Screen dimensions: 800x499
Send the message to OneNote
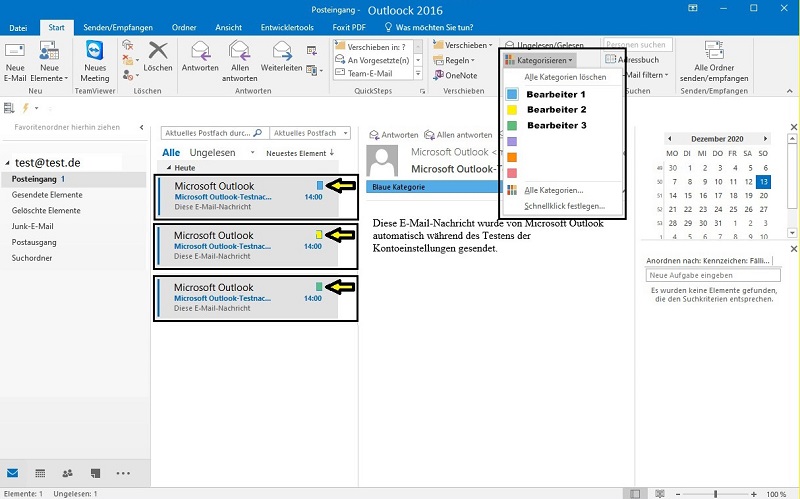pos(455,75)
